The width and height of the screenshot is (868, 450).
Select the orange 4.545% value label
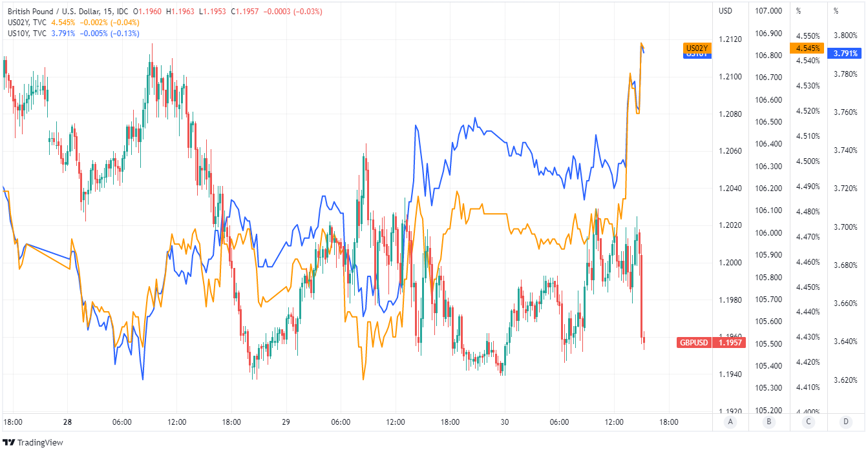click(x=807, y=48)
